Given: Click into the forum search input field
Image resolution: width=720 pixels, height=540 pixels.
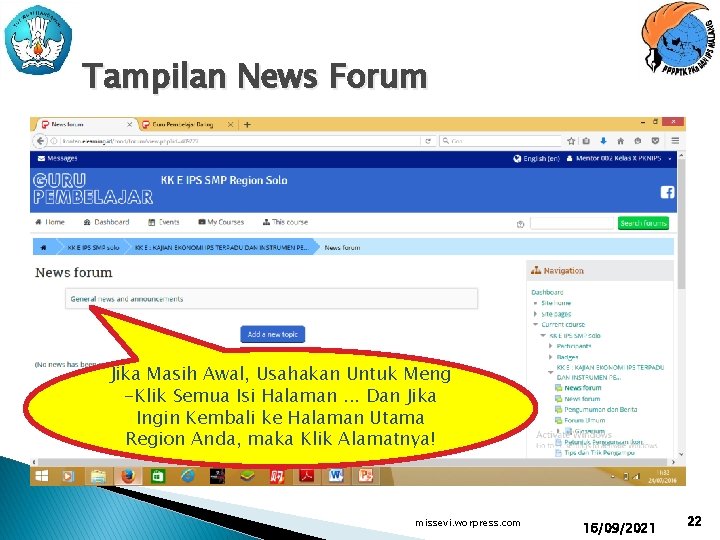Looking at the screenshot, I should click(x=572, y=223).
